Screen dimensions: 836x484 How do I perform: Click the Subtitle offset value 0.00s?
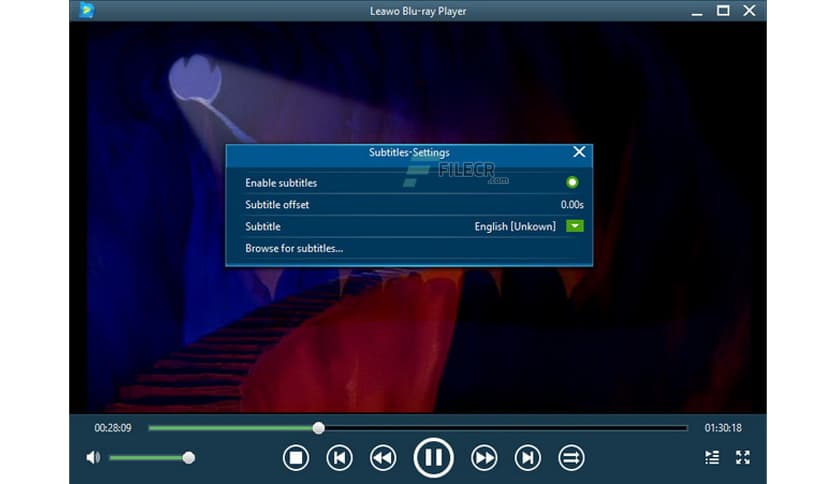point(572,205)
